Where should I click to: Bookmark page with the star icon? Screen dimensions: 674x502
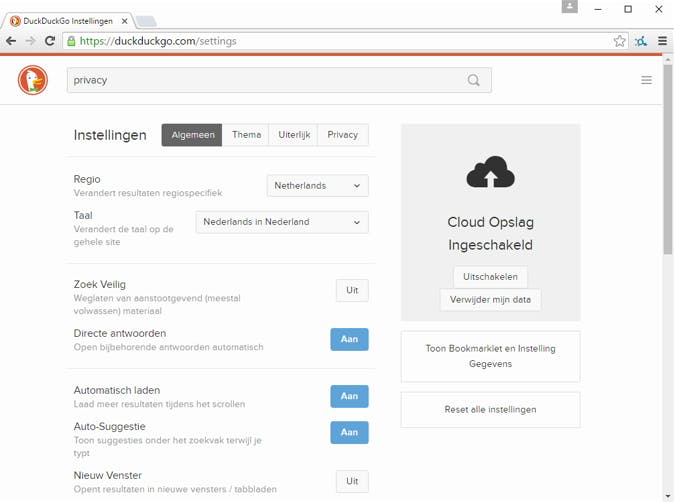pyautogui.click(x=619, y=41)
